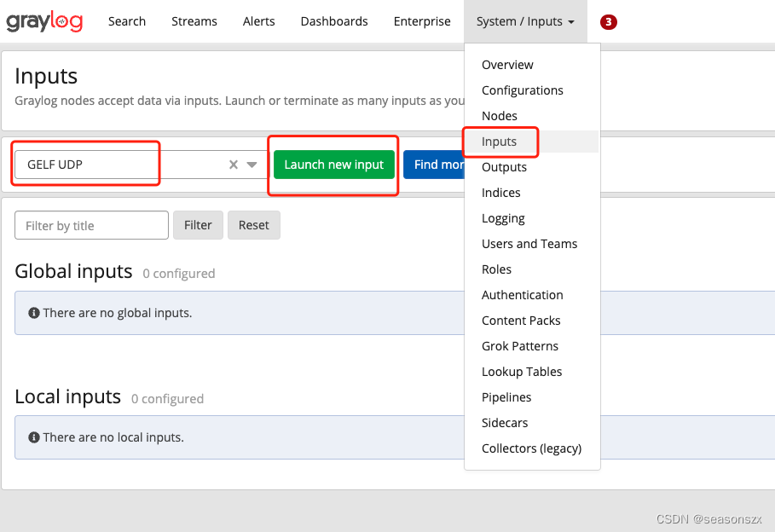Open the red notification badge showing 3
This screenshot has width=775, height=532.
click(609, 22)
